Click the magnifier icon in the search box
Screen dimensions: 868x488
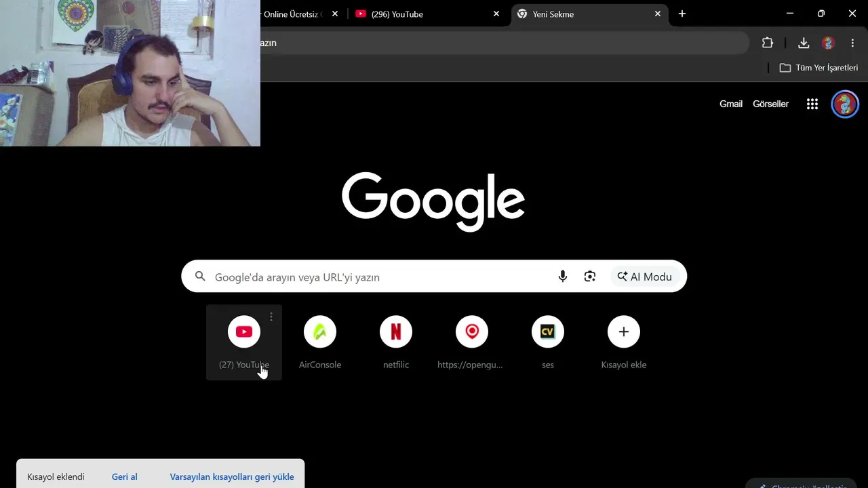[200, 277]
